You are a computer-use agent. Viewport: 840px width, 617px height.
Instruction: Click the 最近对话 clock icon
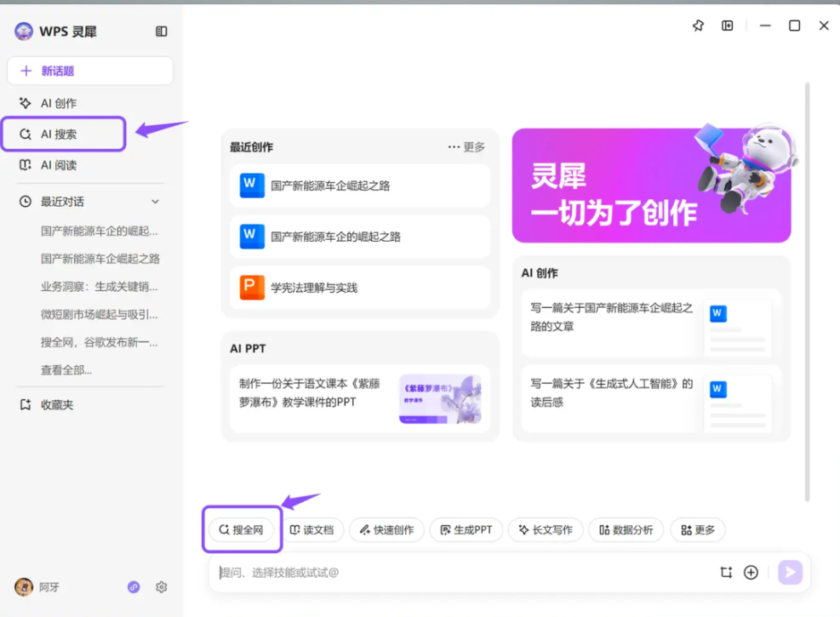click(26, 202)
